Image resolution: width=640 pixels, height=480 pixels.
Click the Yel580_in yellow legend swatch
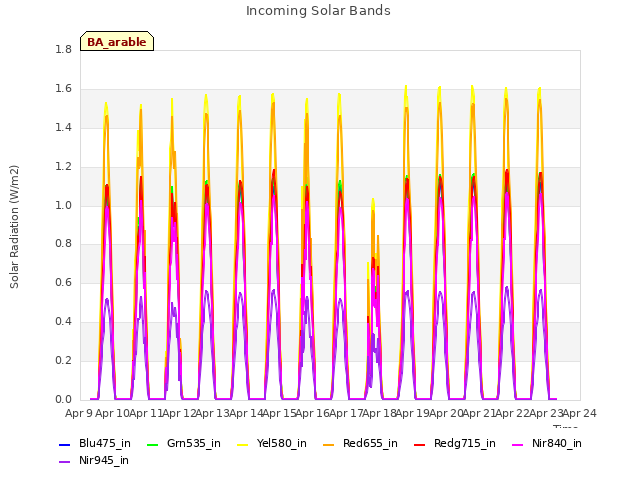[242, 444]
